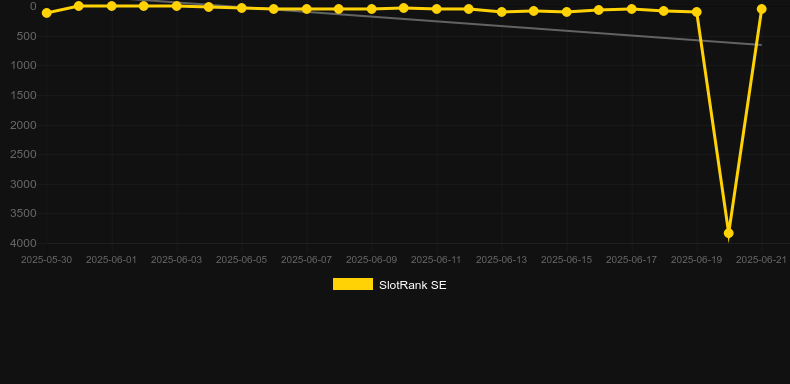Click the 2025-06-21 x-axis date label
Image resolution: width=790 pixels, height=384 pixels.
(x=761, y=260)
